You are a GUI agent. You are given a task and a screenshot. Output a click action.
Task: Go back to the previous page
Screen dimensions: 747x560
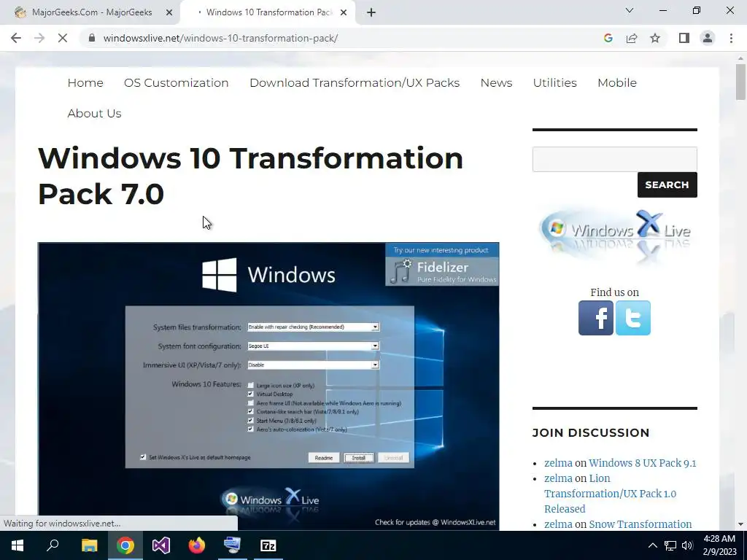pos(16,38)
